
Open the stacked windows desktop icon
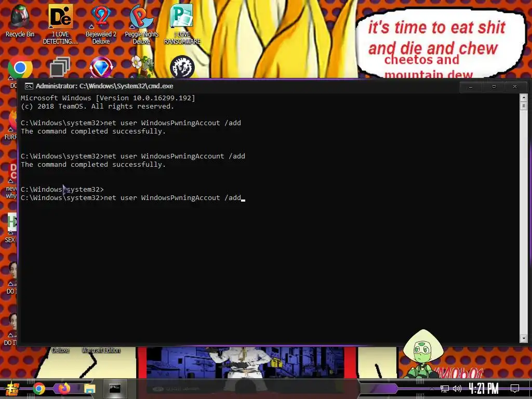coord(60,67)
